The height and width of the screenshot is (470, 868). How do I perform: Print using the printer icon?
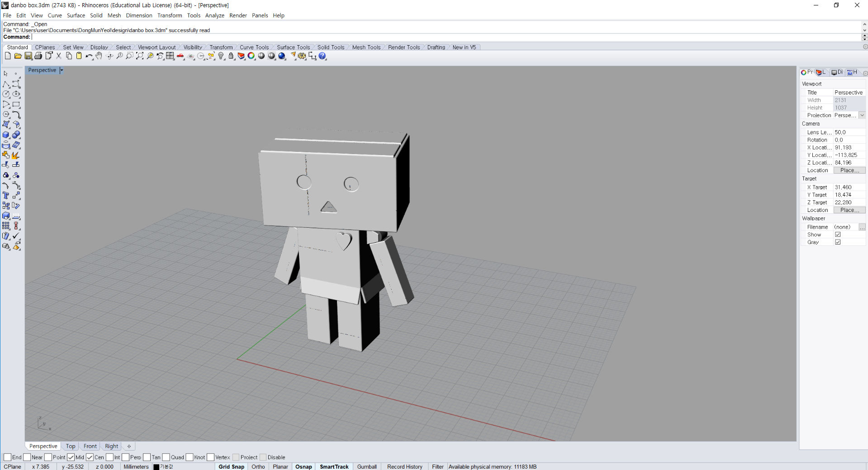[x=38, y=56]
